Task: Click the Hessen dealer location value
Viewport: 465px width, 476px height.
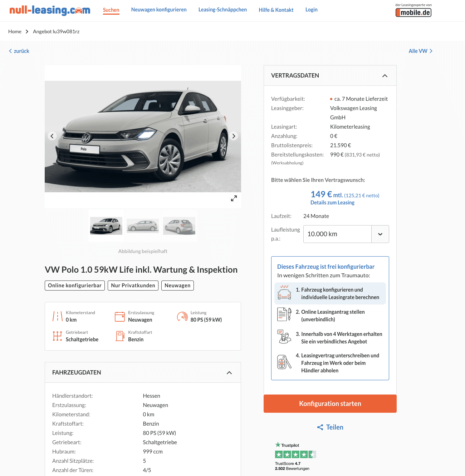Action: coord(152,396)
